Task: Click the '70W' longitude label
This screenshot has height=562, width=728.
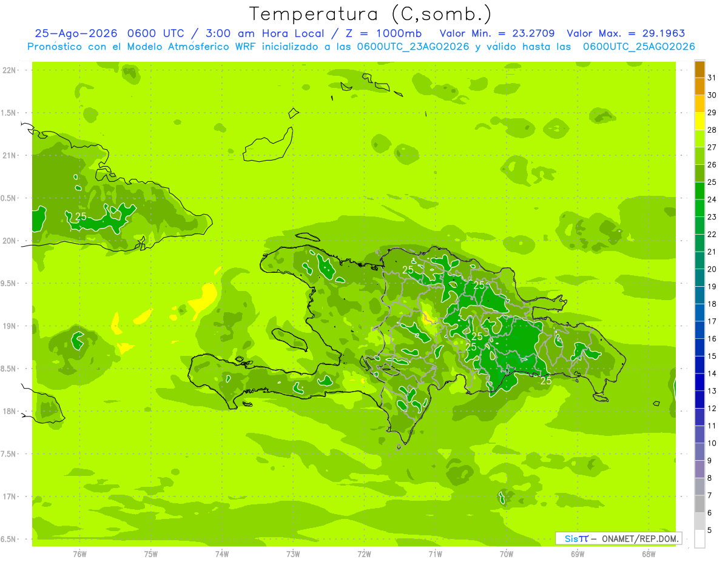Action: 507,554
